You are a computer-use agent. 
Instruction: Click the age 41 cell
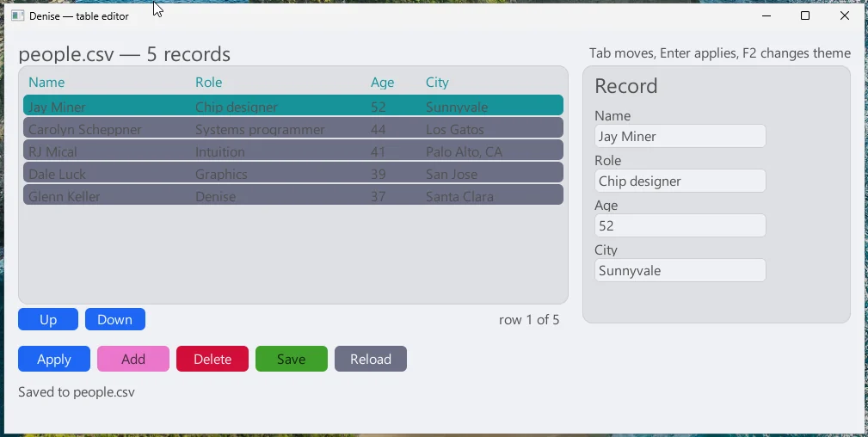click(379, 151)
